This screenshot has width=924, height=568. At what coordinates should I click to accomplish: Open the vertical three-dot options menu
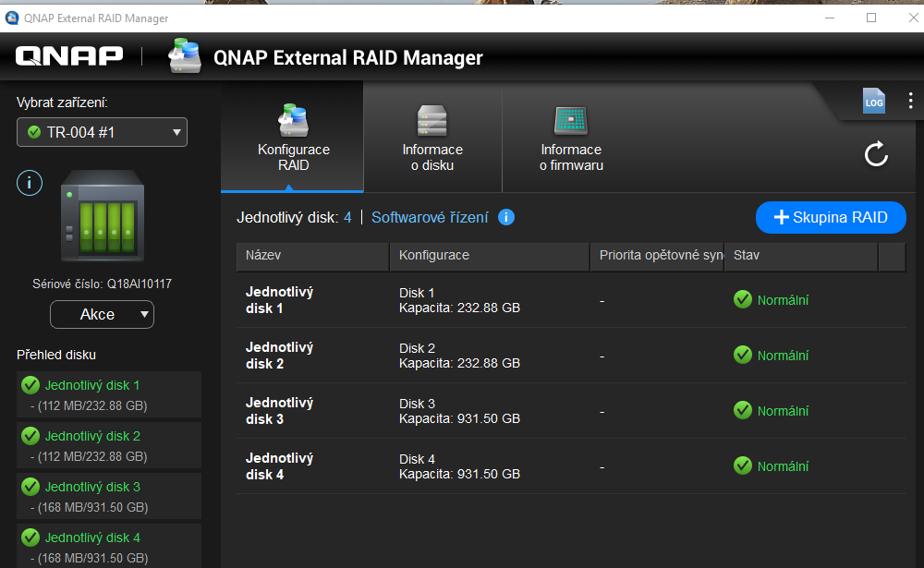[910, 100]
